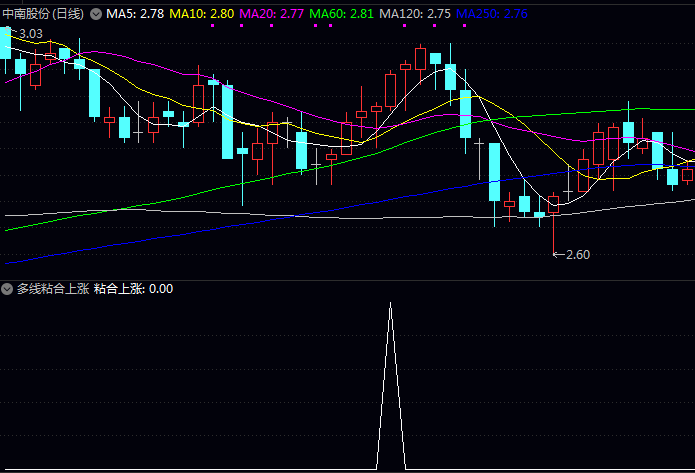Click the peak of the indicator spike
The image size is (695, 473).
[x=391, y=303]
